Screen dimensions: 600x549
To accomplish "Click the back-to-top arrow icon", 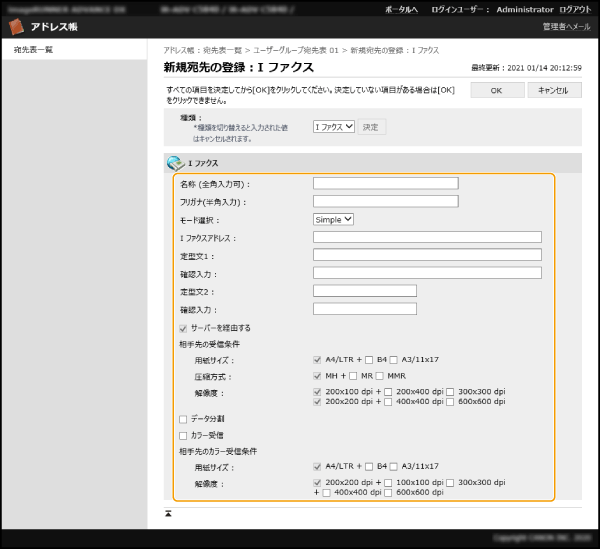I will [169, 513].
